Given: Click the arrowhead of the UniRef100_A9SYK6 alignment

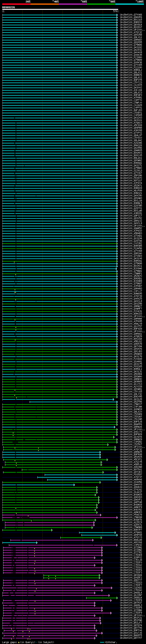Looking at the screenshot, I should point(37,543).
